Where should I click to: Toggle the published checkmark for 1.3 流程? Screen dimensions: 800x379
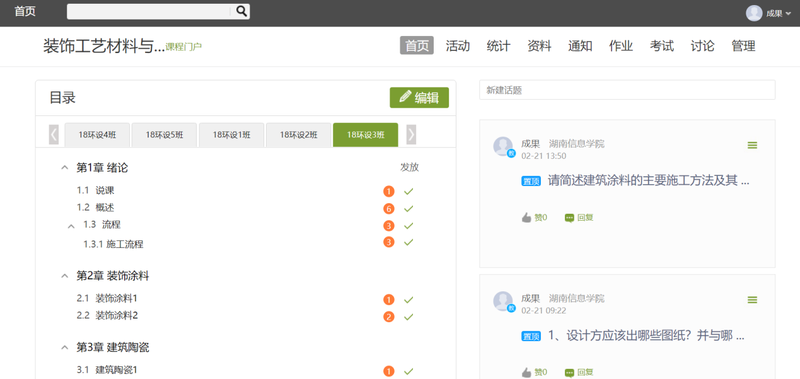point(408,225)
